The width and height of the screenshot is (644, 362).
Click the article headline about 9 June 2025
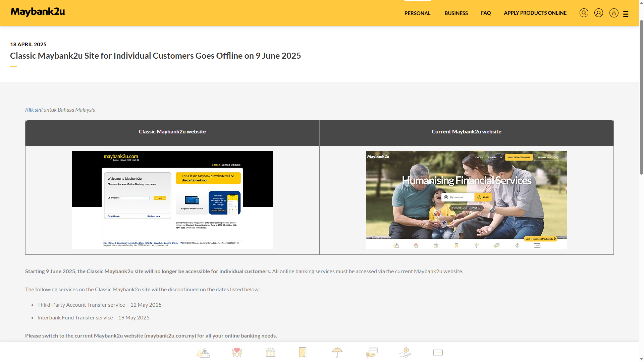point(155,56)
